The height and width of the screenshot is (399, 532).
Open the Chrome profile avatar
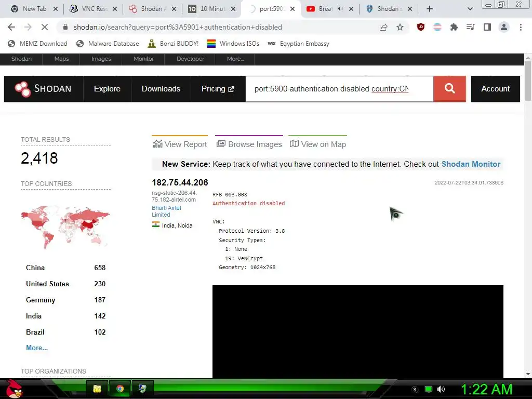pos(504,27)
